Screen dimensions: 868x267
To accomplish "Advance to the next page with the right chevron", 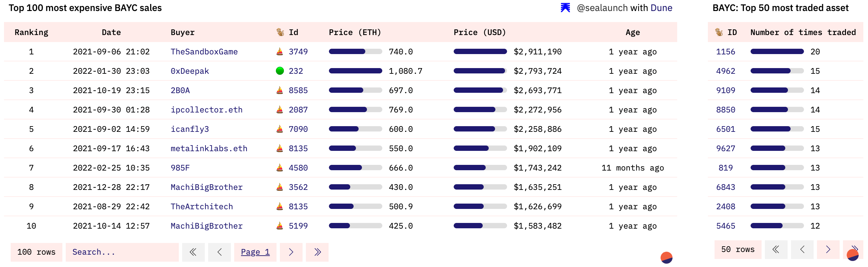I will (291, 252).
